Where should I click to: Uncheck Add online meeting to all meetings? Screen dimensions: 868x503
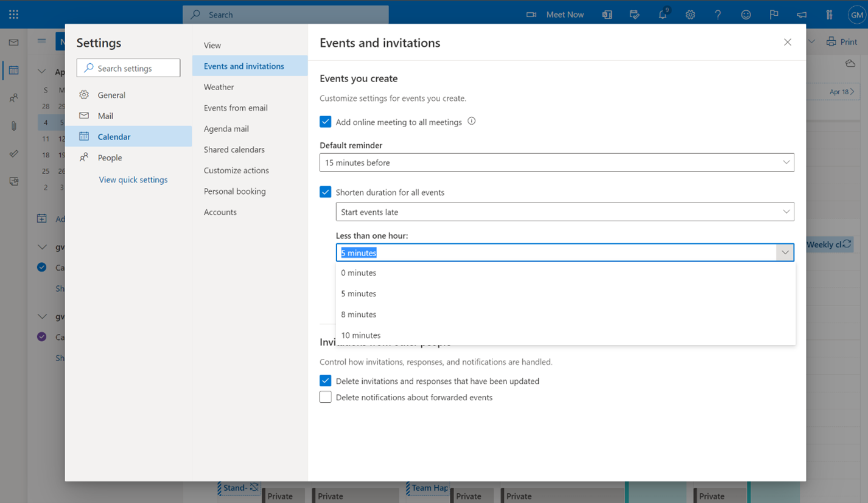pyautogui.click(x=325, y=122)
